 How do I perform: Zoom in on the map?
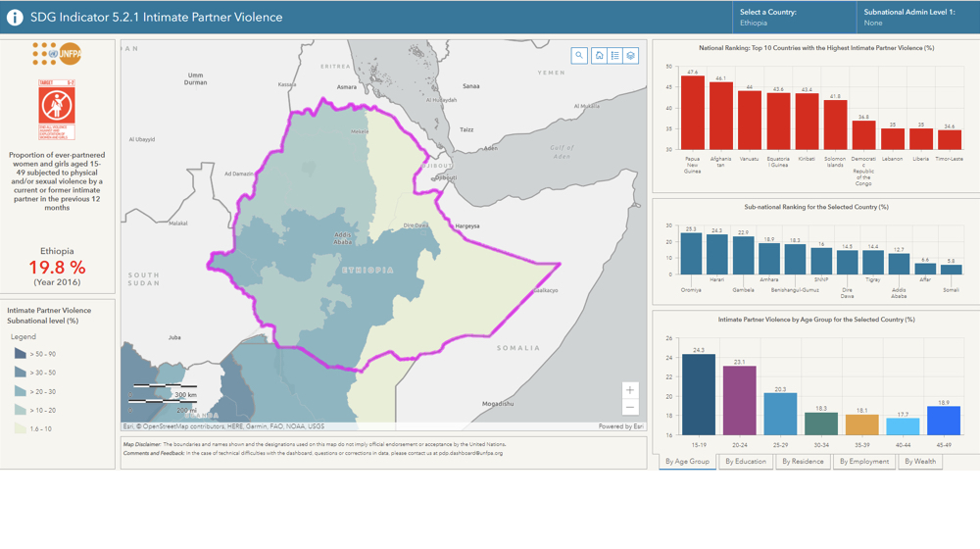[630, 390]
